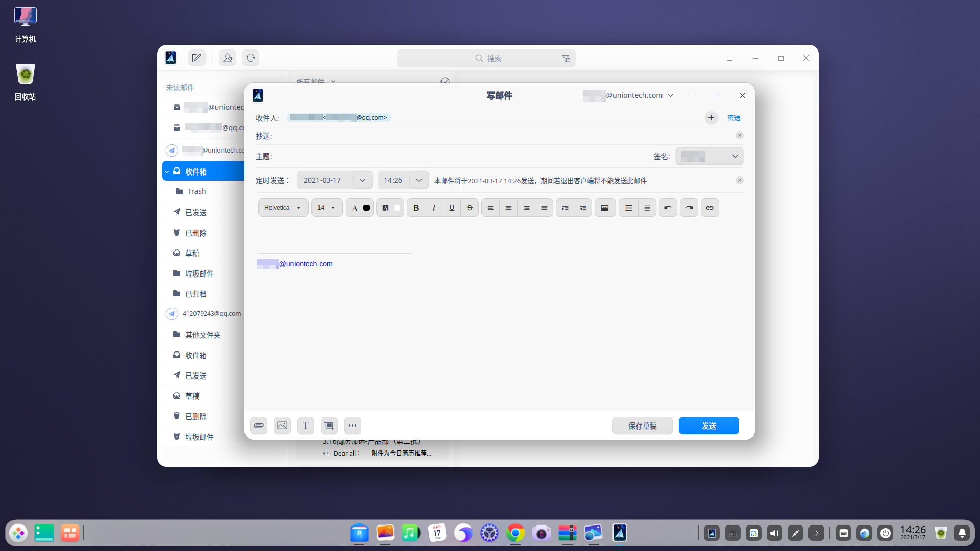The height and width of the screenshot is (551, 980).
Task: Toggle bold formatting
Action: (x=416, y=208)
